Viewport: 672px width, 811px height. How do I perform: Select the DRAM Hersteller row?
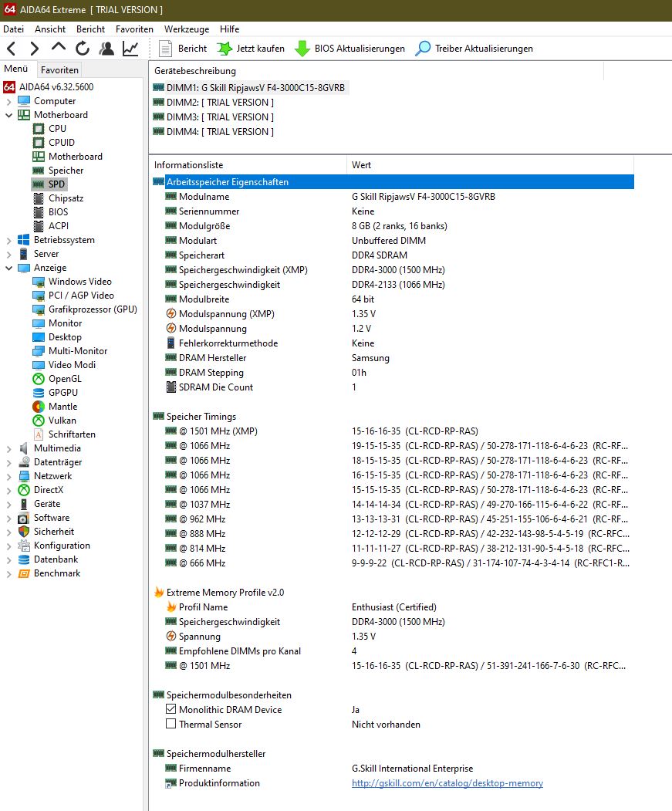click(x=393, y=358)
